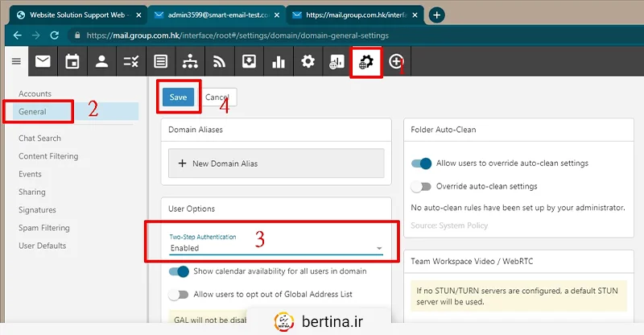Screen dimensions: 644x335
Task: Toggle 'Allow users to override auto-clean settings'
Action: coord(421,163)
